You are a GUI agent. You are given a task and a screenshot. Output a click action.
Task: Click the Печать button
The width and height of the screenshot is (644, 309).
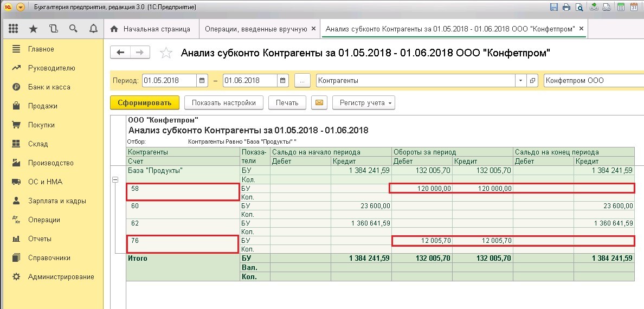pos(287,102)
